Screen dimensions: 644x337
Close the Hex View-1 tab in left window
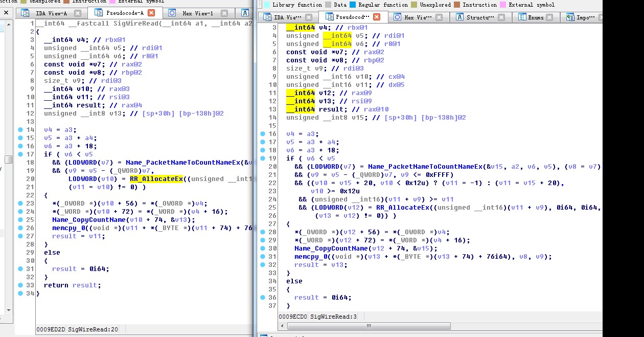(x=224, y=13)
